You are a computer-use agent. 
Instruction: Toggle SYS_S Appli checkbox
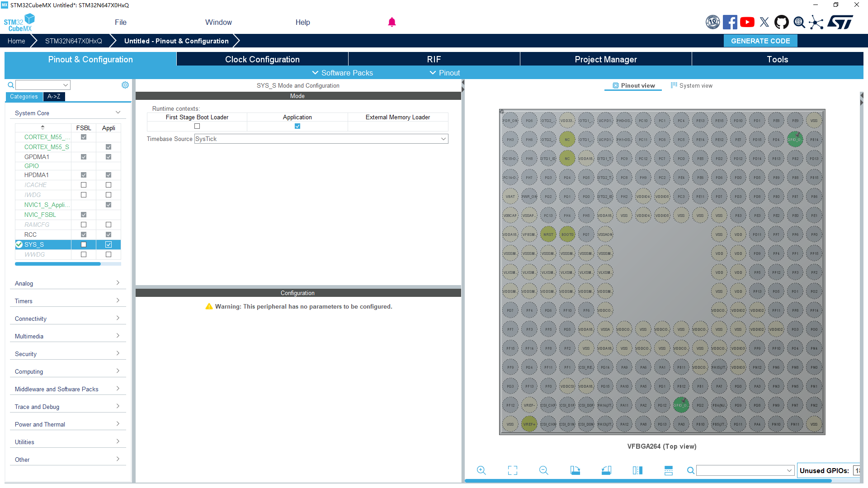pos(108,244)
